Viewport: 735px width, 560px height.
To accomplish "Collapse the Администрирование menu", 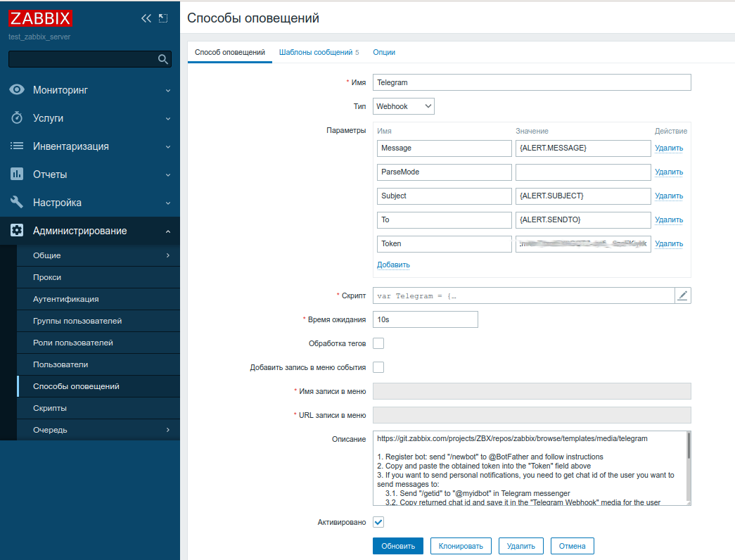I will pos(90,231).
